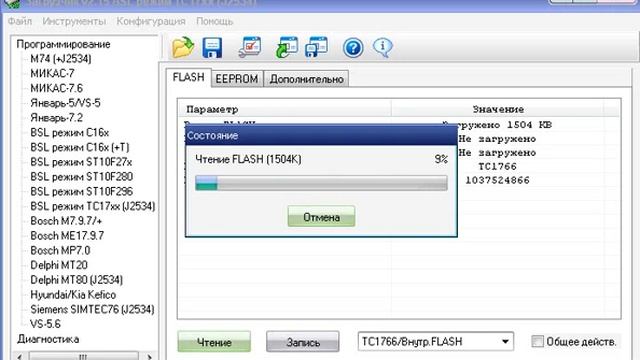The height and width of the screenshot is (360, 640).
Task: Select BSL режим ST10F27x item
Action: click(x=81, y=162)
